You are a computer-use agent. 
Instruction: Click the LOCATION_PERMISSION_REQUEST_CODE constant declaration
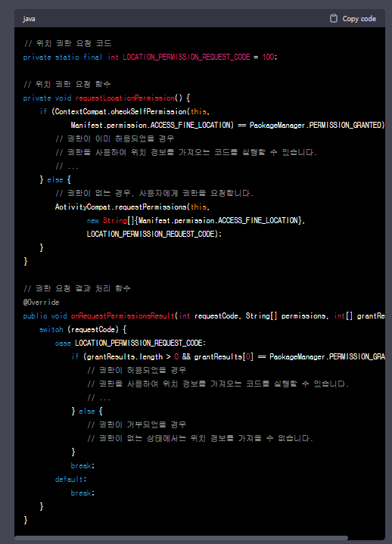point(186,57)
